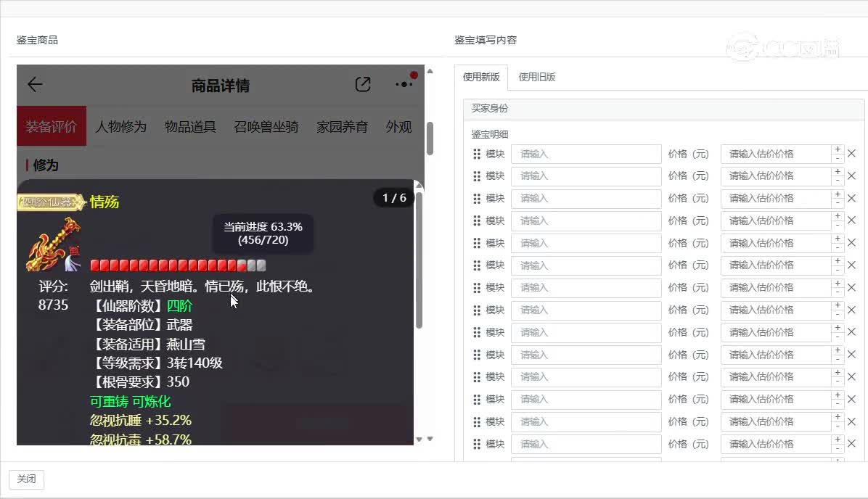This screenshot has width=868, height=499.
Task: Delete the second 模块 row with X
Action: (852, 176)
